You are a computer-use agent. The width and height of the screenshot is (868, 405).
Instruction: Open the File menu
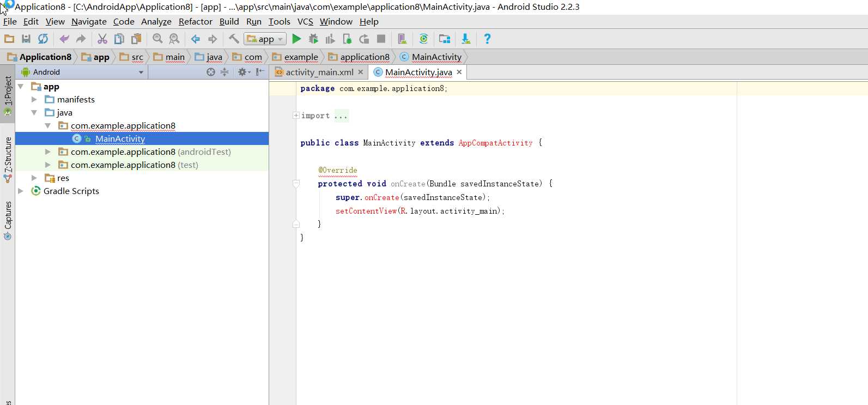pos(10,22)
